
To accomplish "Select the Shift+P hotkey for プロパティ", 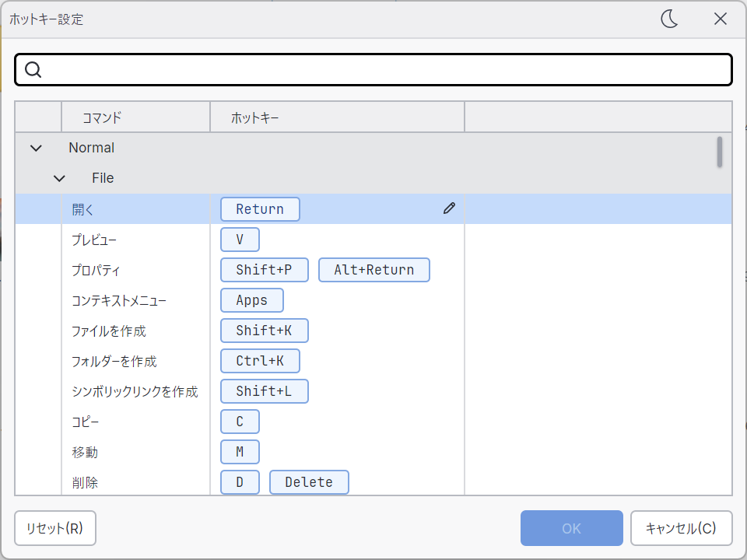I will pyautogui.click(x=264, y=270).
